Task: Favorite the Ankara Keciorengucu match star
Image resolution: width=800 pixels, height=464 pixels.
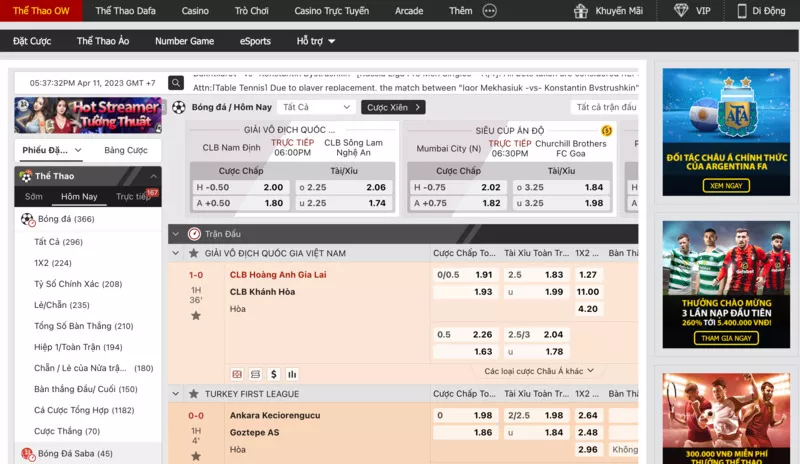Action: point(196,456)
